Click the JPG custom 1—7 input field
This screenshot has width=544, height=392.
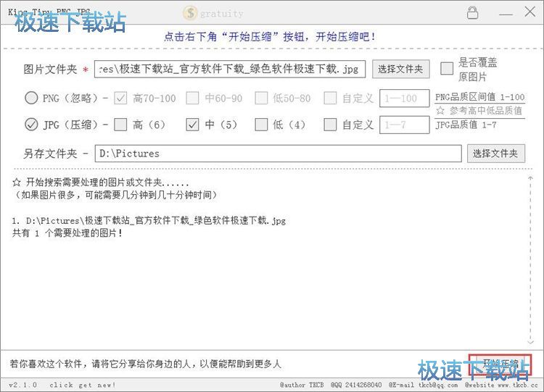pyautogui.click(x=405, y=125)
